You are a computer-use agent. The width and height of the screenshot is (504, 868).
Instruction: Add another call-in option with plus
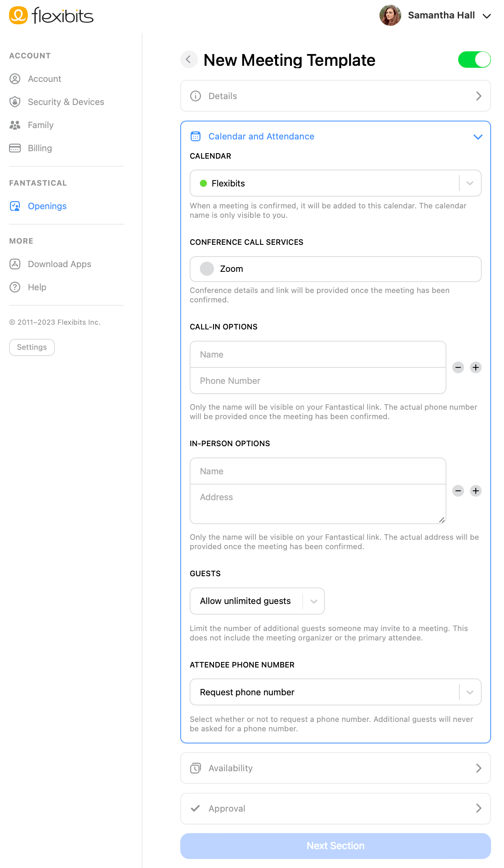coord(476,367)
